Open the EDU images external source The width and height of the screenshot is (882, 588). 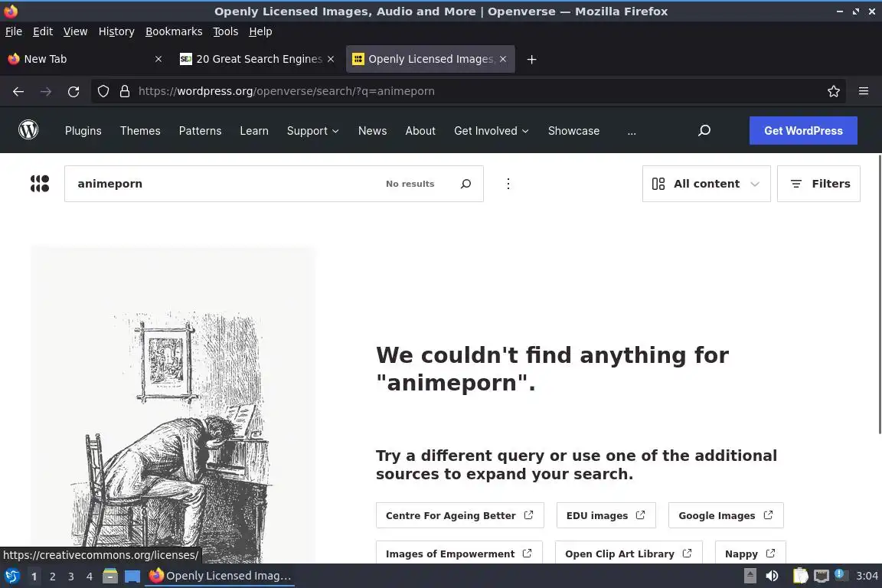point(606,515)
